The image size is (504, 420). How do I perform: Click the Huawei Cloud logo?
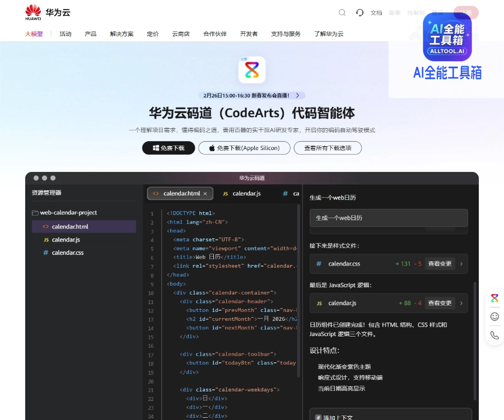(x=48, y=12)
